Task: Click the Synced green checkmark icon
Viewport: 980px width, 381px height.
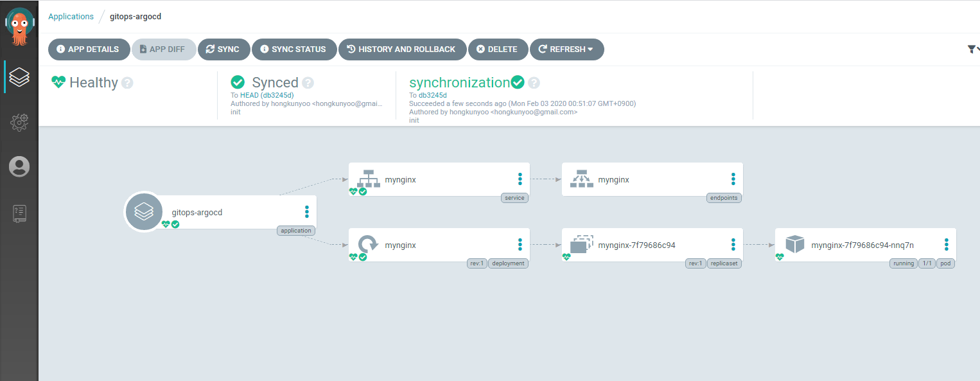Action: pyautogui.click(x=238, y=82)
